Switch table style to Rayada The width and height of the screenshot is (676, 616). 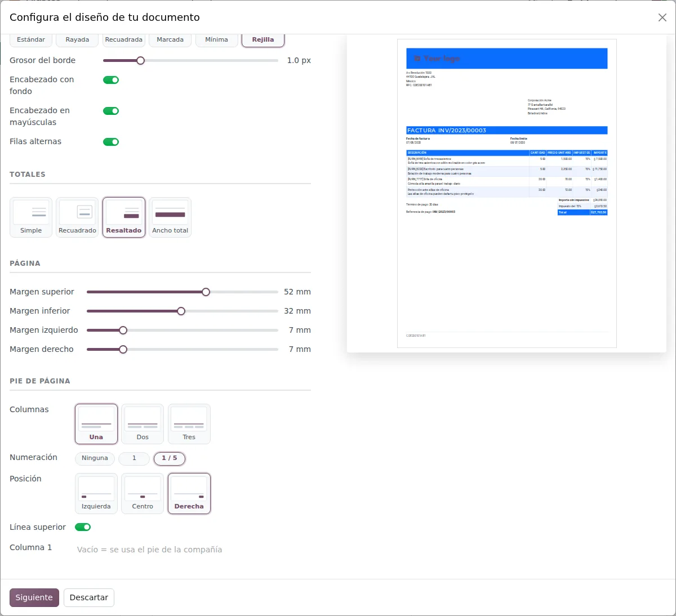[x=77, y=40]
